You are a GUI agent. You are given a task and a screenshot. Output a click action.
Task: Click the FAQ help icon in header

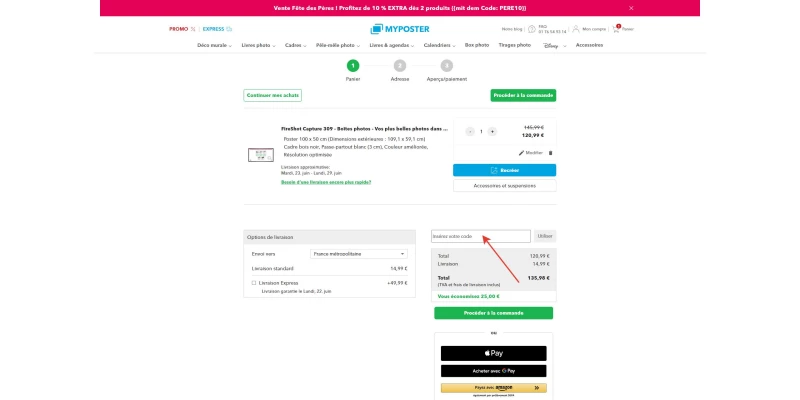click(532, 29)
